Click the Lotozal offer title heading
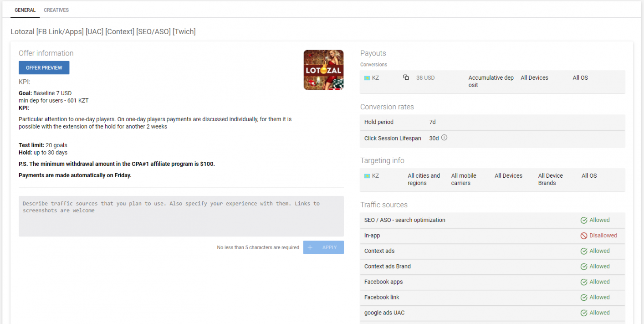Screen dimensions: 644x324 click(103, 31)
